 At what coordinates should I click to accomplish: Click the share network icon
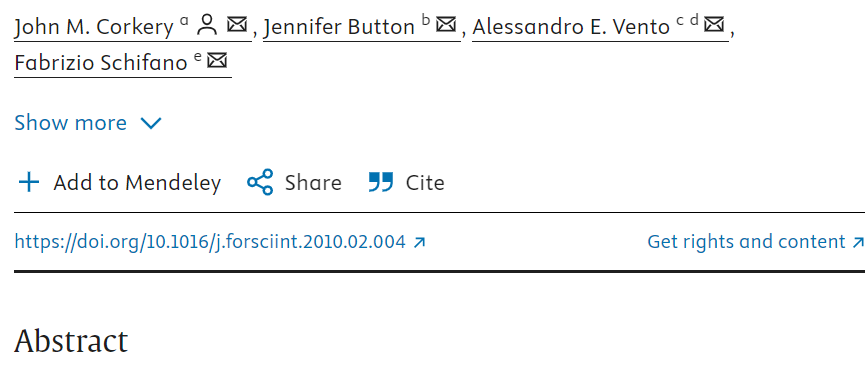[x=260, y=182]
